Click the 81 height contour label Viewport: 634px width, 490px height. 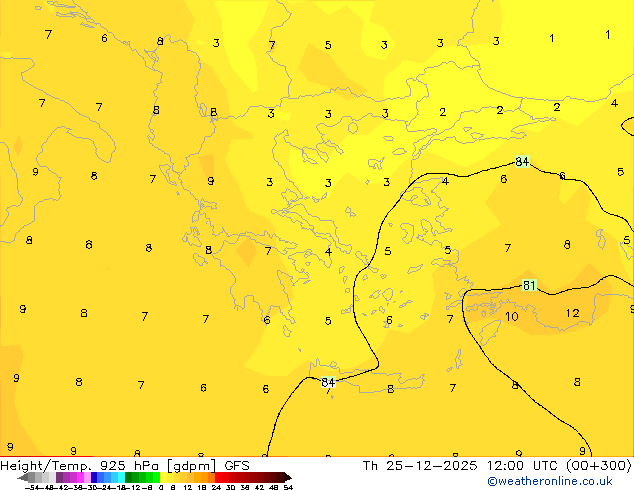[529, 285]
